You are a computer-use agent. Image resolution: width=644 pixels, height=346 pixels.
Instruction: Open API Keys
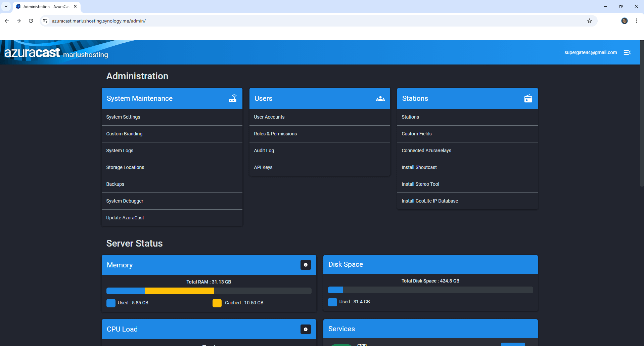tap(320, 167)
